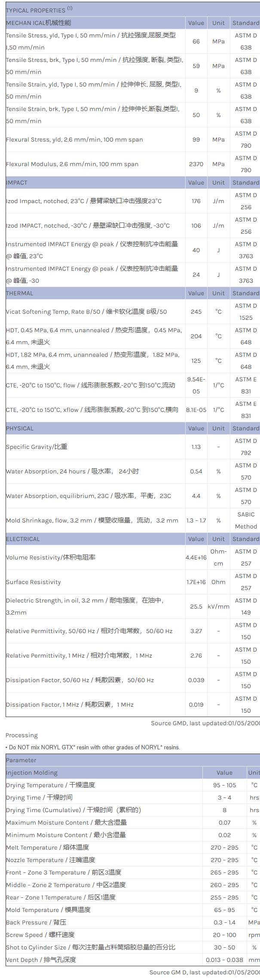Viewport: 260px width, 980px height.
Task: Click the Flexural Modulus row label
Action: pos(72,164)
